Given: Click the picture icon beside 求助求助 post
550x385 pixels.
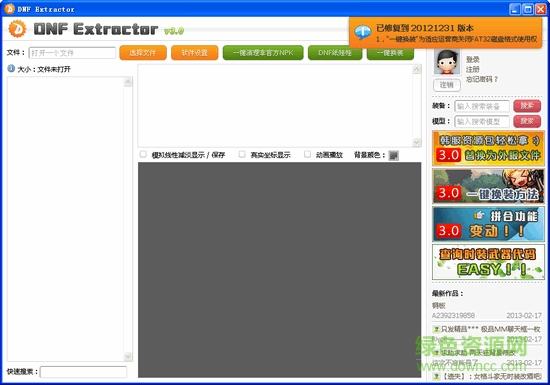Looking at the screenshot, I should tap(436, 352).
